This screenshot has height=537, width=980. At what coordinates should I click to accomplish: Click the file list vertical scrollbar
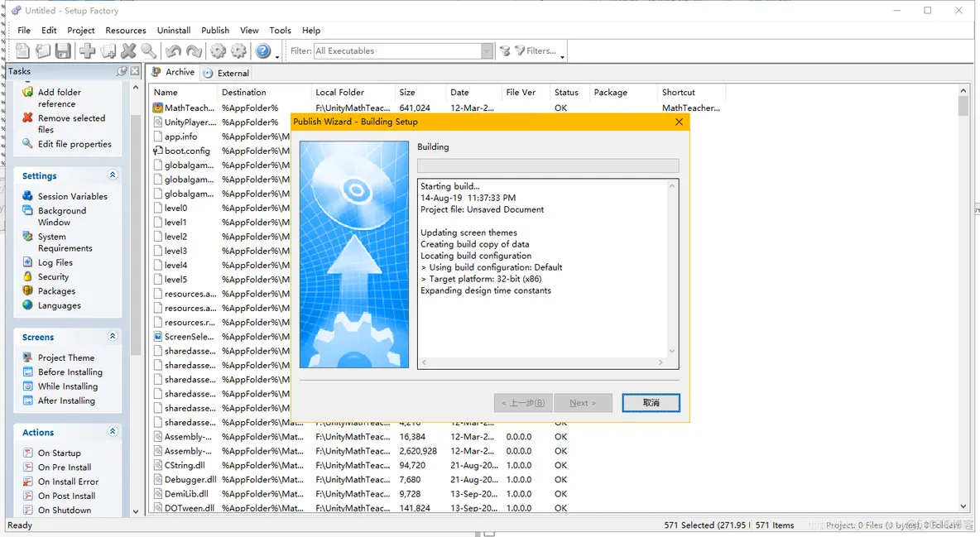963,300
